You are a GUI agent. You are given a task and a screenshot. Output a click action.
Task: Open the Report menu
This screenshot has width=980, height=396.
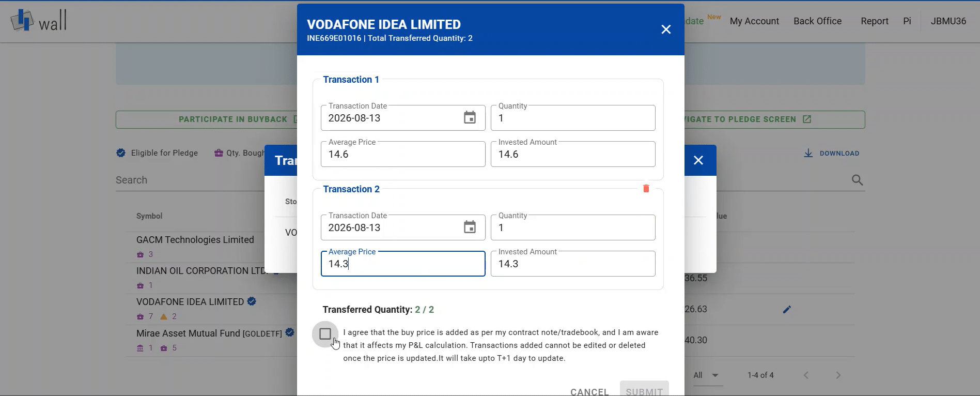(x=875, y=21)
